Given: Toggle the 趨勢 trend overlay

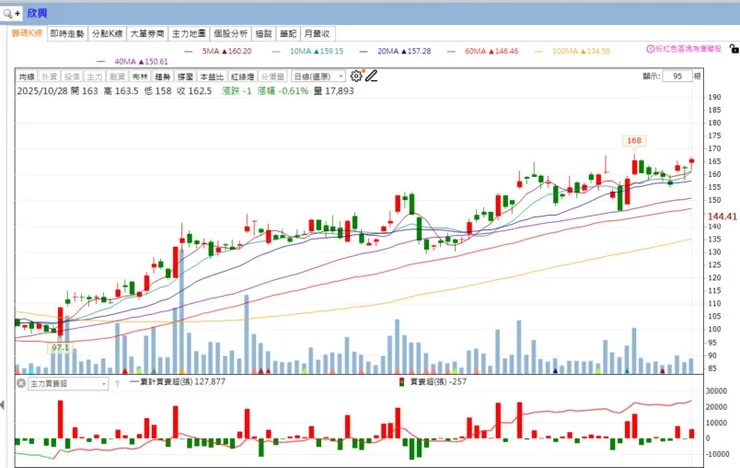Looking at the screenshot, I should point(163,76).
